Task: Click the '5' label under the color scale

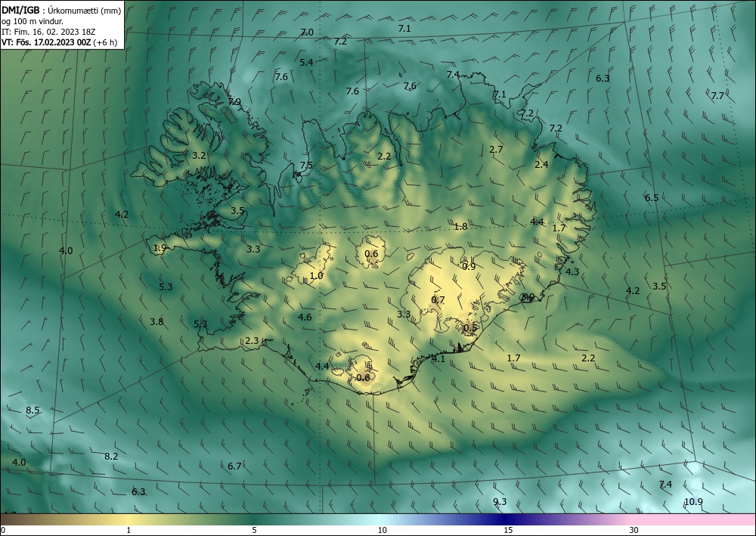Action: [x=254, y=531]
